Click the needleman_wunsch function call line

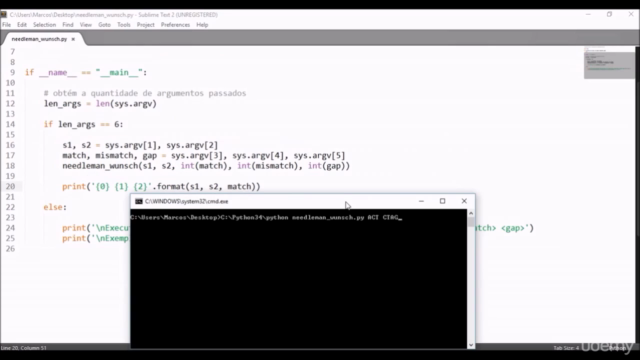(206, 166)
